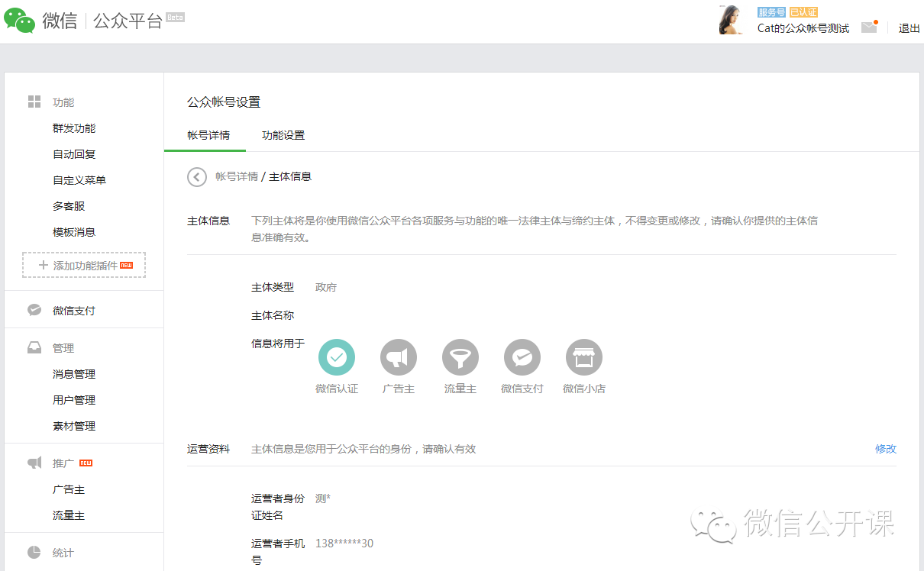This screenshot has width=924, height=571.
Task: Open 用户管理 in the sidebar
Action: point(74,400)
